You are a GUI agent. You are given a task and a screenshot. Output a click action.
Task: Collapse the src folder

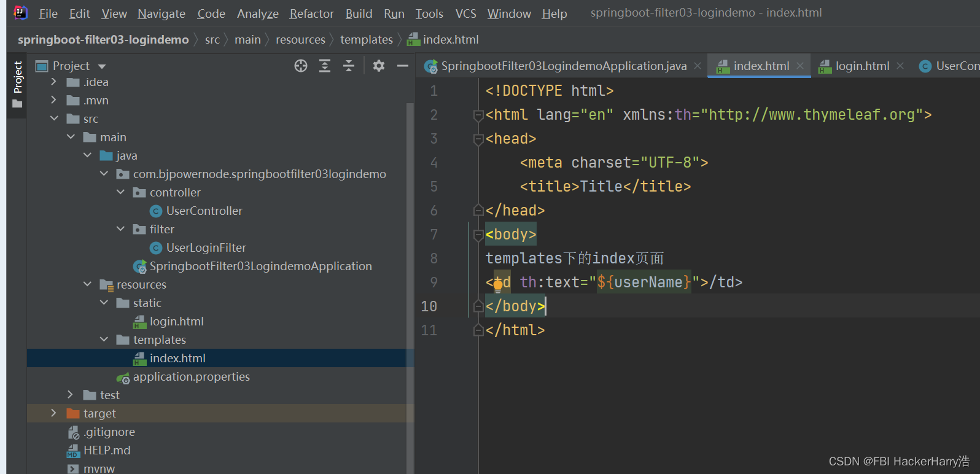(54, 118)
